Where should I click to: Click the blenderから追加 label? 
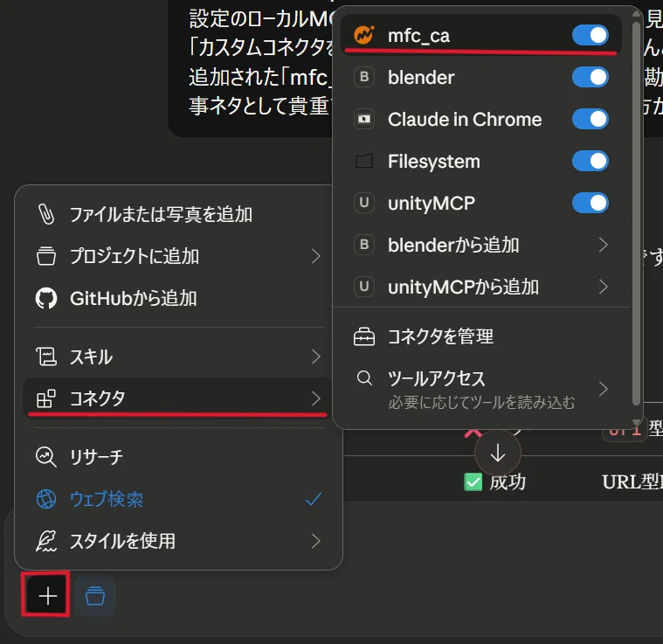tap(453, 245)
